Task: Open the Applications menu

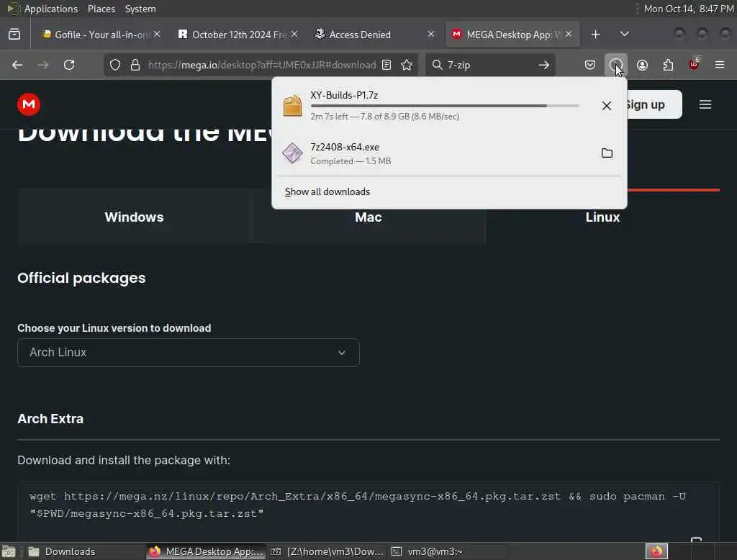Action: point(51,9)
